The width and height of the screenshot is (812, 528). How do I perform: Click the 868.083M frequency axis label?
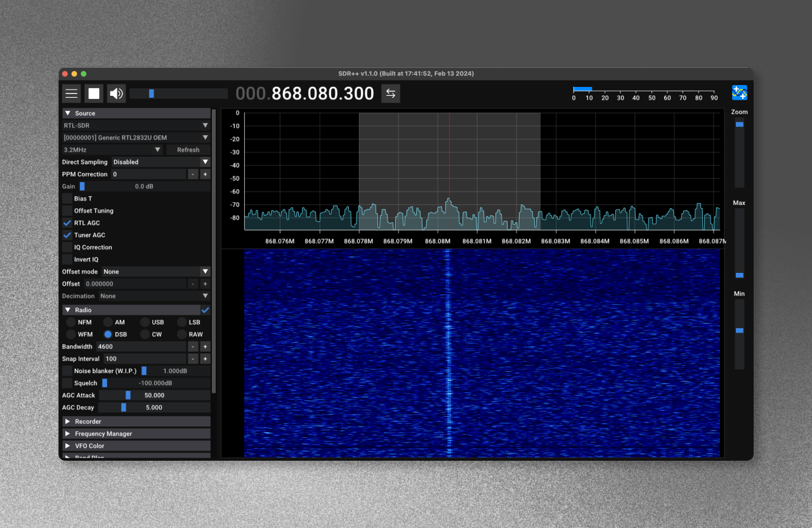(x=556, y=241)
